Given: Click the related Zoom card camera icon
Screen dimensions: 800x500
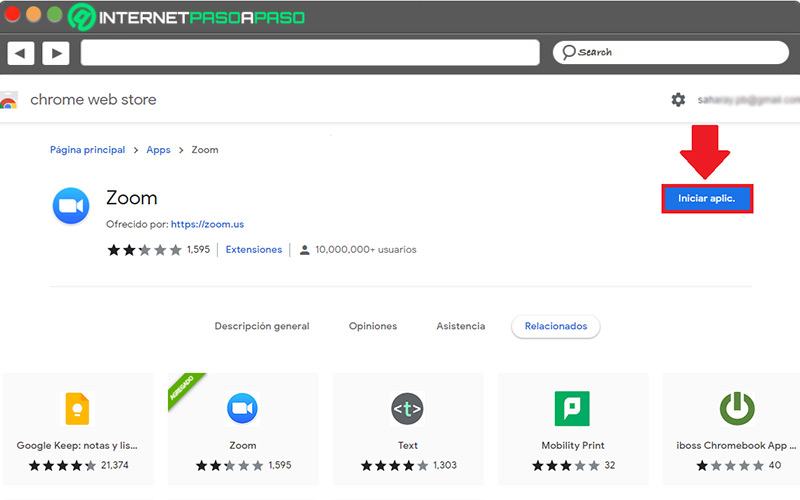Looking at the screenshot, I should point(242,409).
